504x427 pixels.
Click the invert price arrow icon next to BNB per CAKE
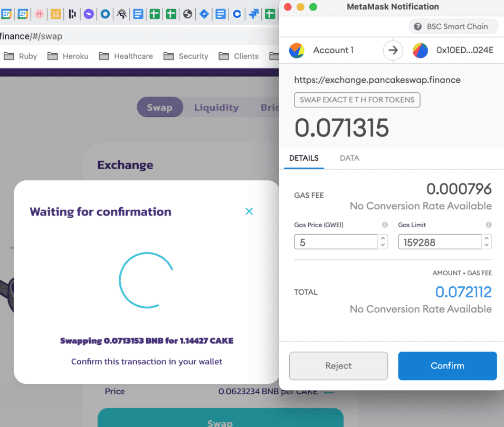click(328, 392)
